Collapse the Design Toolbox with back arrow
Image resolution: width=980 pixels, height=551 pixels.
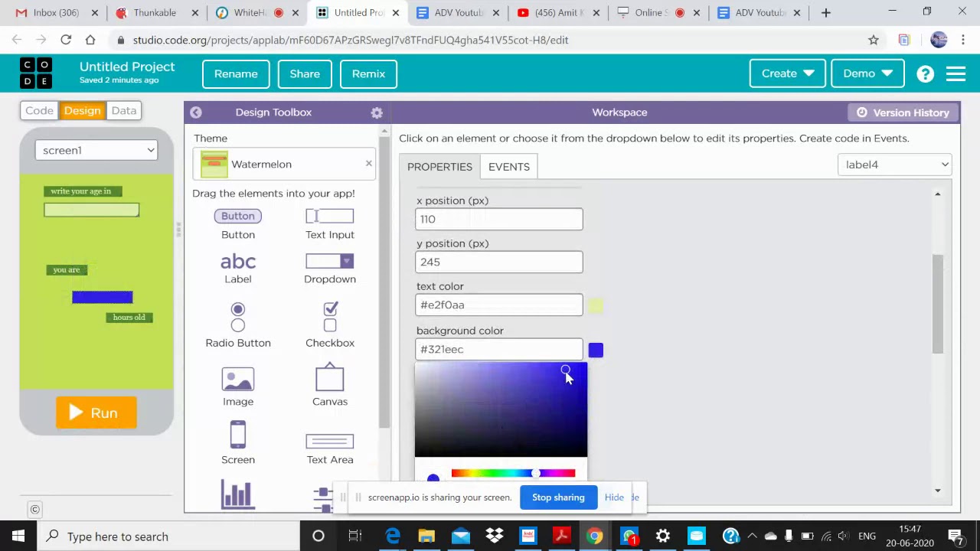[196, 112]
